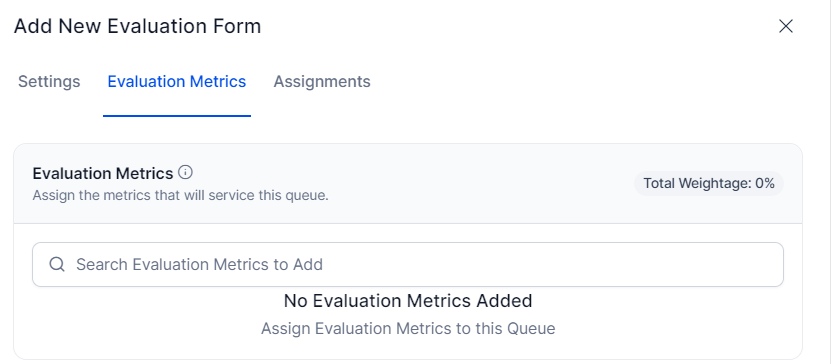Click 'Assign Evaluation Metrics to this Queue' text
Screen dimensions: 831x364
pos(408,329)
